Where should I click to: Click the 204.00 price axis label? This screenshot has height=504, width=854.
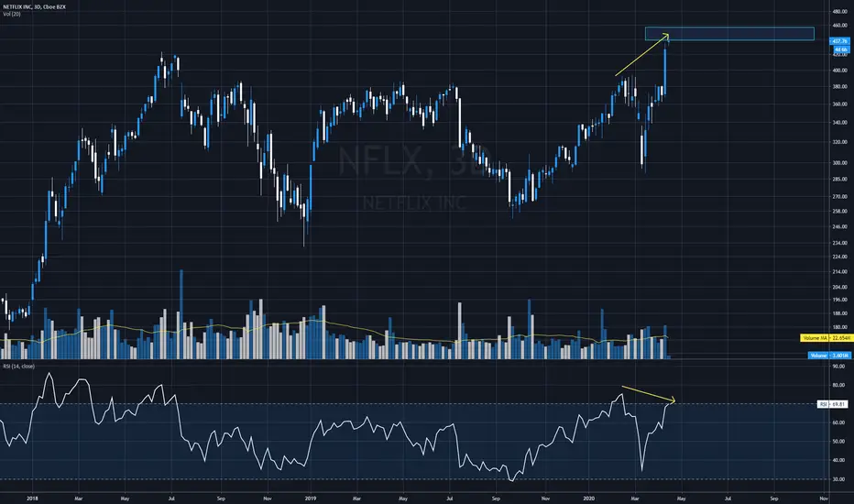pyautogui.click(x=839, y=287)
